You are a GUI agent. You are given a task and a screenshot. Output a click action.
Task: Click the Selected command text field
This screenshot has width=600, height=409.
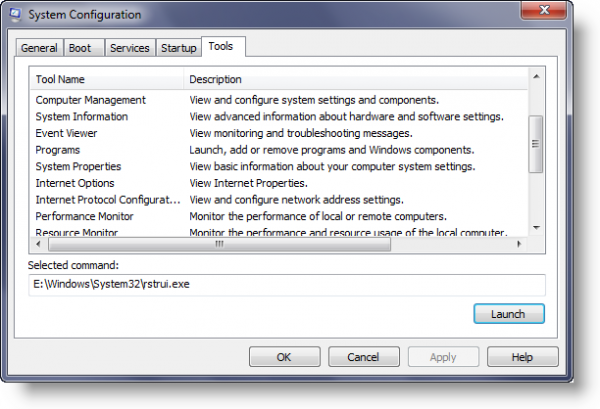(286, 285)
